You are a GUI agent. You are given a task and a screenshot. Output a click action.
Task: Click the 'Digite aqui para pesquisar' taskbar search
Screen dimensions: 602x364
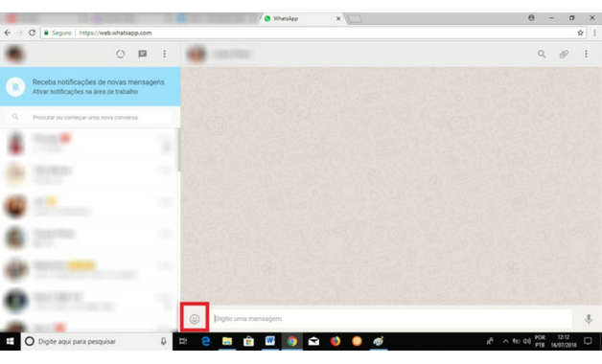point(96,341)
